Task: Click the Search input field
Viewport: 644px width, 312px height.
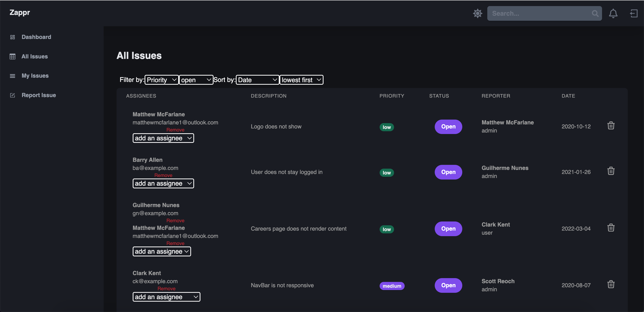Action: click(538, 13)
